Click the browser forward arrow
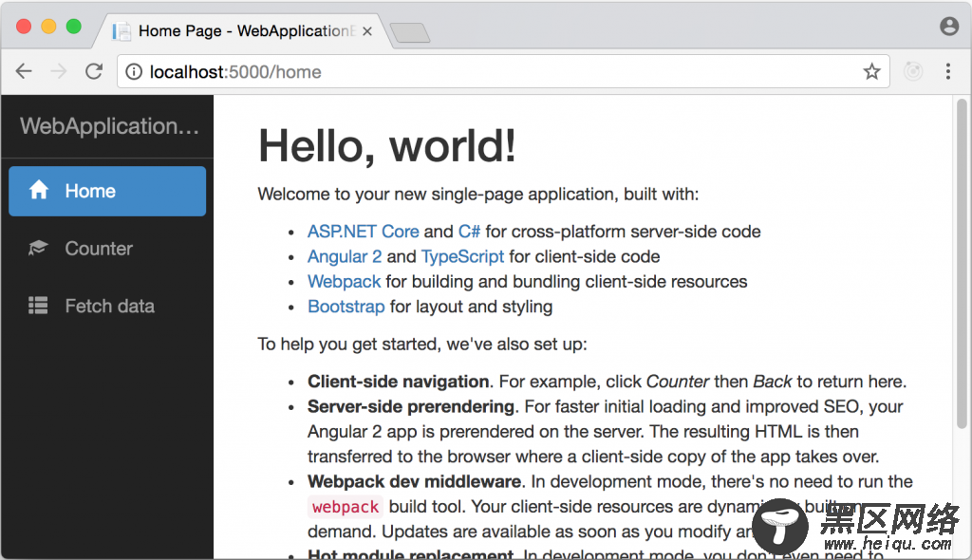The width and height of the screenshot is (972, 560). [x=58, y=71]
